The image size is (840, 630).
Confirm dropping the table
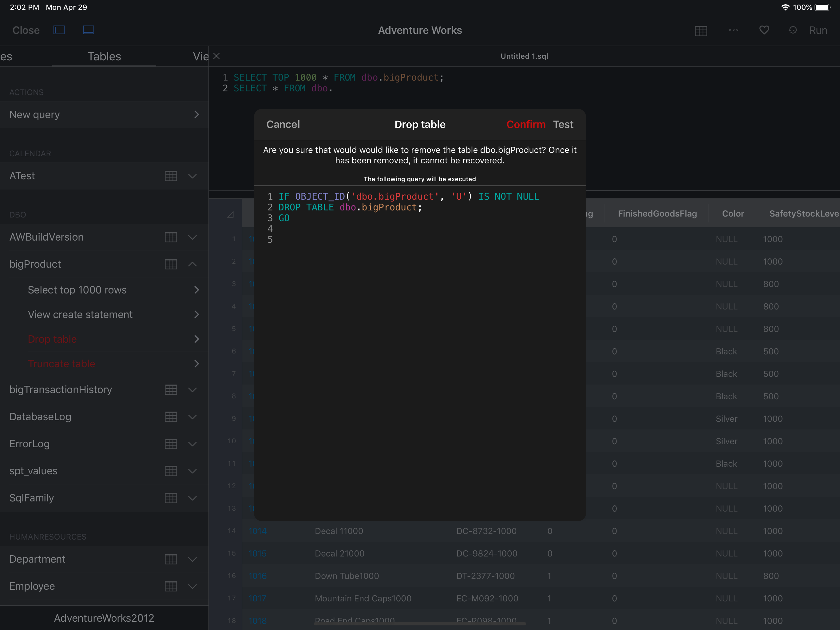pyautogui.click(x=525, y=124)
